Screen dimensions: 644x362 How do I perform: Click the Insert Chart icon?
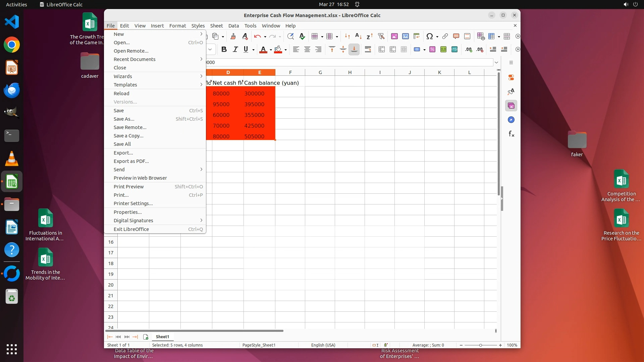(x=406, y=36)
